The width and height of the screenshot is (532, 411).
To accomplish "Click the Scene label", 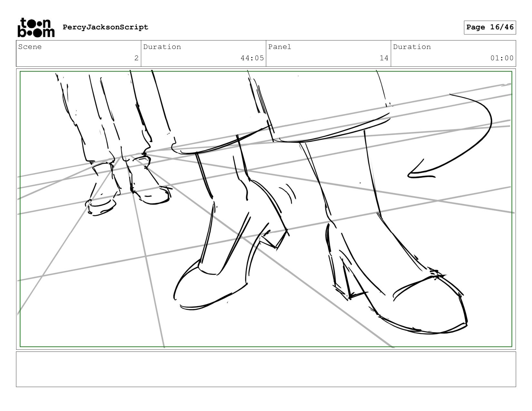I will pos(30,47).
